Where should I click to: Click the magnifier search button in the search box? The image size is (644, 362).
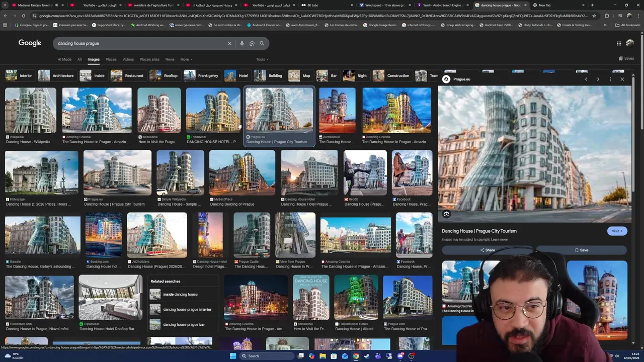click(x=262, y=43)
